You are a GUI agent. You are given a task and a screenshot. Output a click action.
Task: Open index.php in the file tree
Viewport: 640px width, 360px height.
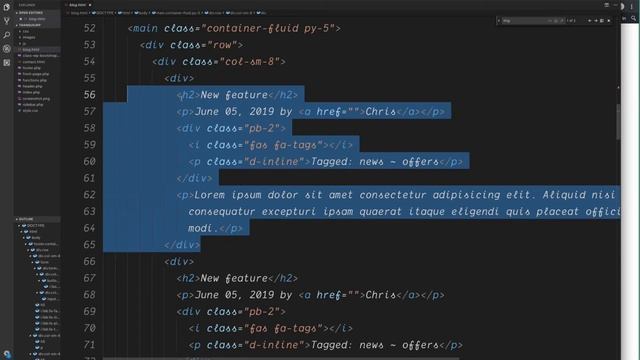pos(31,93)
